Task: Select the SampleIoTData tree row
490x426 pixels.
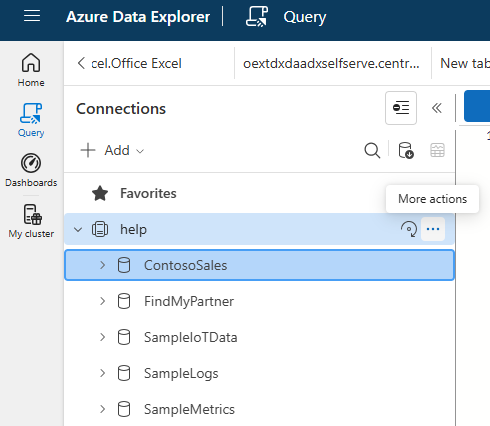Action: tap(259, 337)
